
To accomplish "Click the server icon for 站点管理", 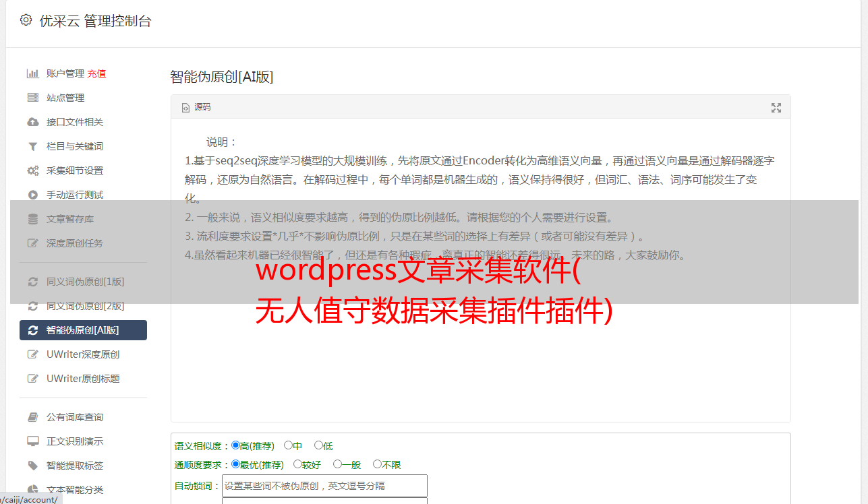I will [32, 98].
